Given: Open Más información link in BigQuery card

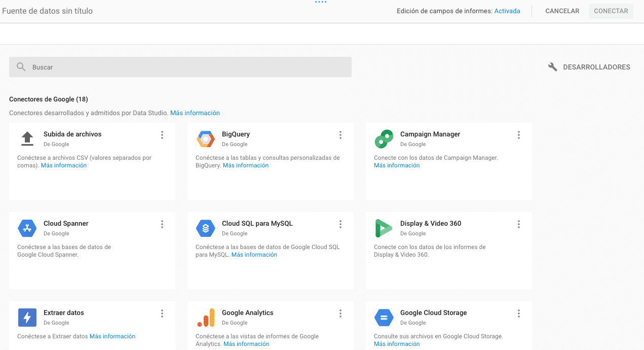Looking at the screenshot, I should tap(246, 165).
